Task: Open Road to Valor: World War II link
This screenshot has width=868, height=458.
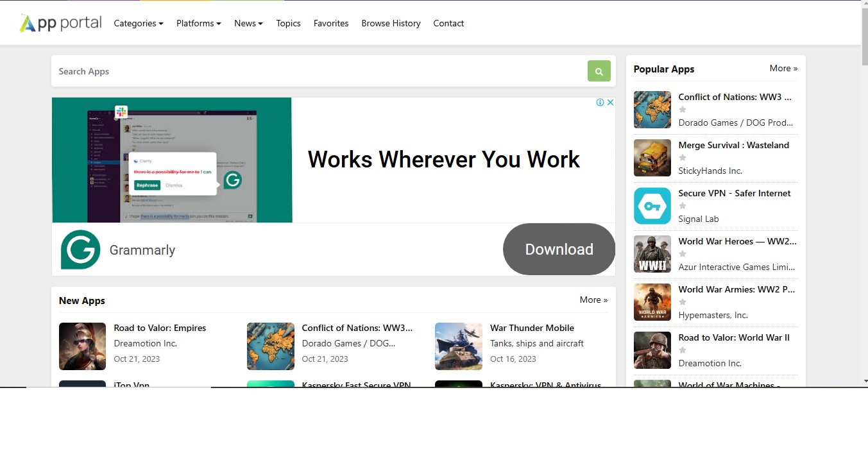Action: click(x=734, y=337)
